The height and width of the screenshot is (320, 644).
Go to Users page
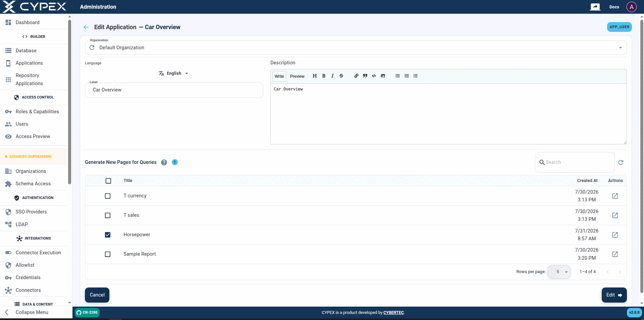pyautogui.click(x=34, y=124)
